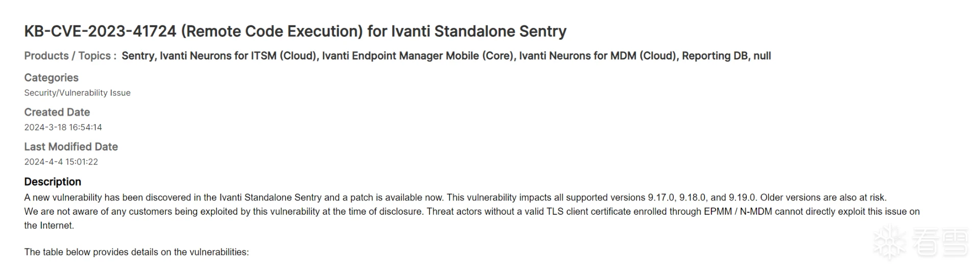Open Ivanti Endpoint Manager Mobile (Core) topic
The height and width of the screenshot is (273, 980).
point(418,56)
